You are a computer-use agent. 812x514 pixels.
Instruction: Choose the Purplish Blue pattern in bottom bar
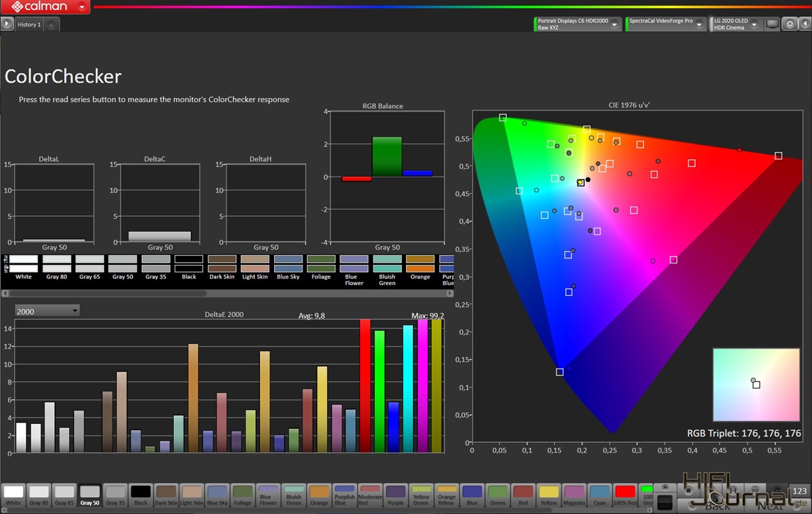344,495
